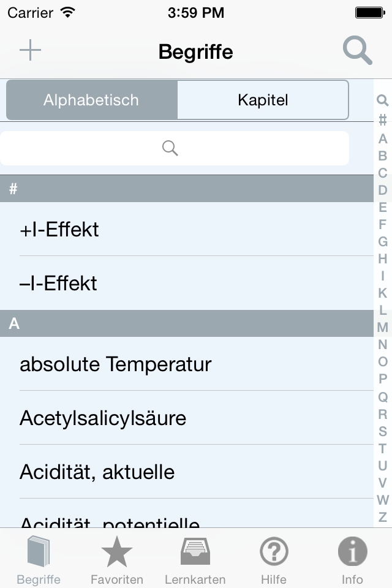392x588 pixels.
Task: Jump to letter Z in the index
Action: click(x=383, y=517)
